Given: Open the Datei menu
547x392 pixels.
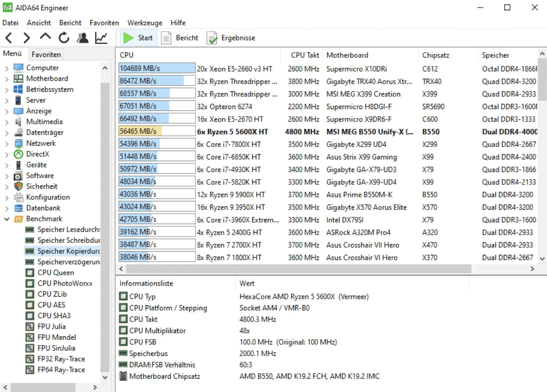Looking at the screenshot, I should pos(10,23).
